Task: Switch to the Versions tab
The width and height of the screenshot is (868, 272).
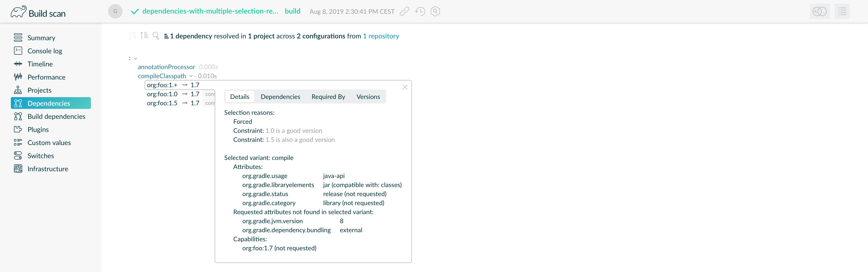Action: [x=368, y=97]
